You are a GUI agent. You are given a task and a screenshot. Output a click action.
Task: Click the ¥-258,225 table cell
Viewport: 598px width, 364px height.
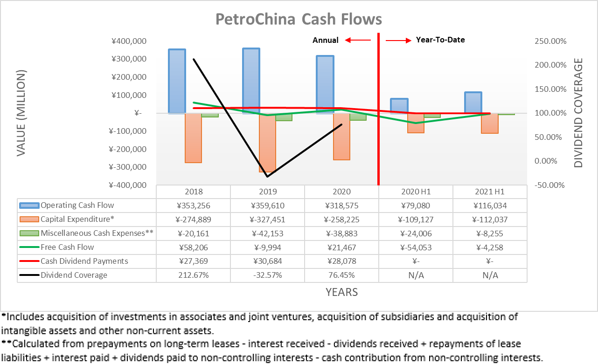342,220
